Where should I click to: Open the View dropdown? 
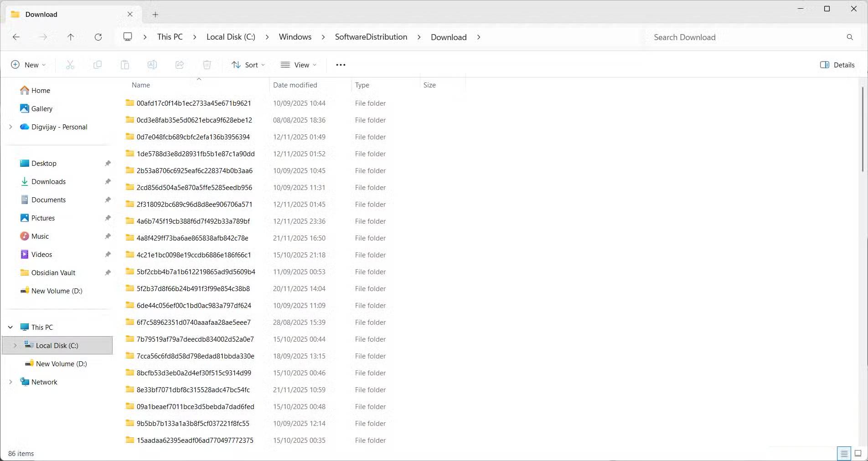298,65
